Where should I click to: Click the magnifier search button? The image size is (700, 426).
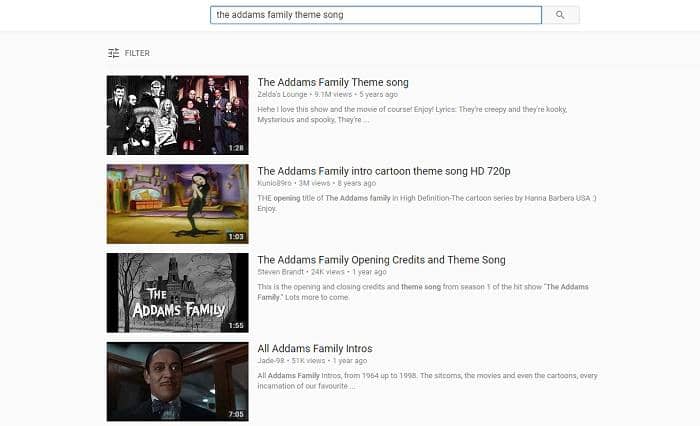pos(560,15)
